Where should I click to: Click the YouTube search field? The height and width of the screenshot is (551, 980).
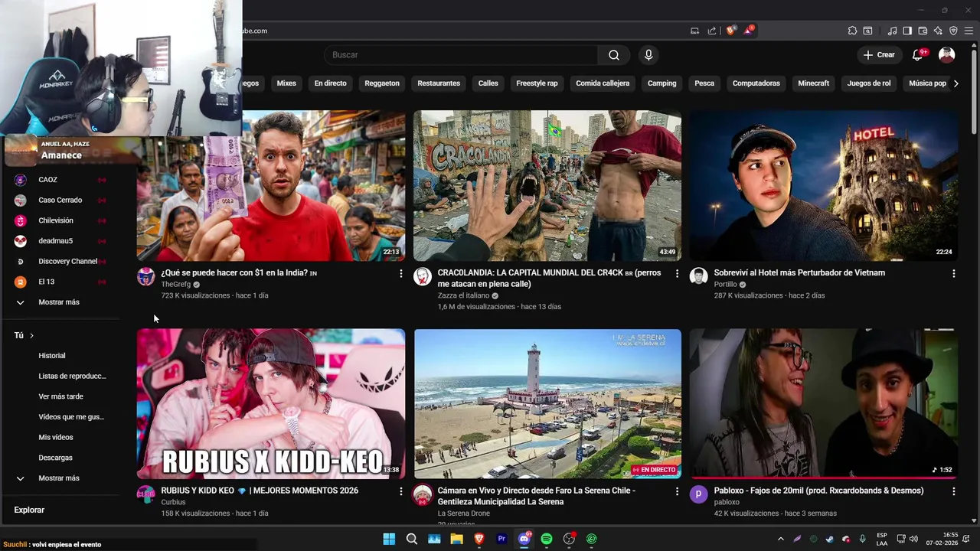(x=461, y=55)
